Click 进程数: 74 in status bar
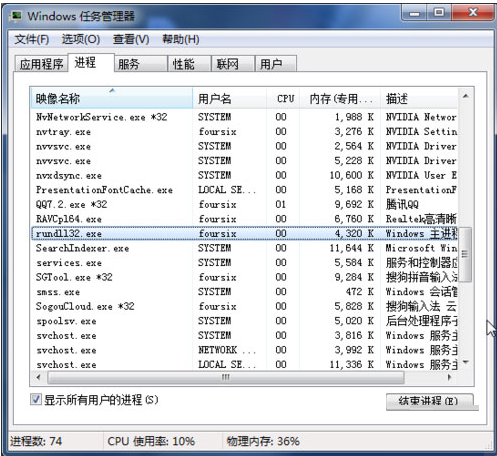This screenshot has width=497, height=456. pos(36,441)
